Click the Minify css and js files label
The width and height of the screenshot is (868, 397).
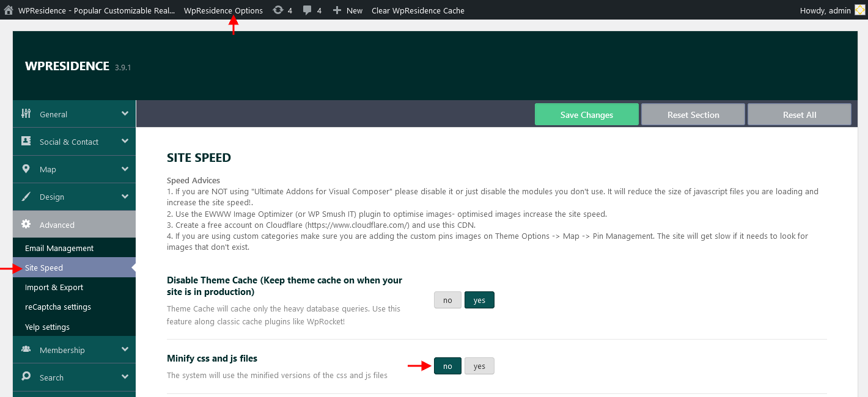pos(212,358)
